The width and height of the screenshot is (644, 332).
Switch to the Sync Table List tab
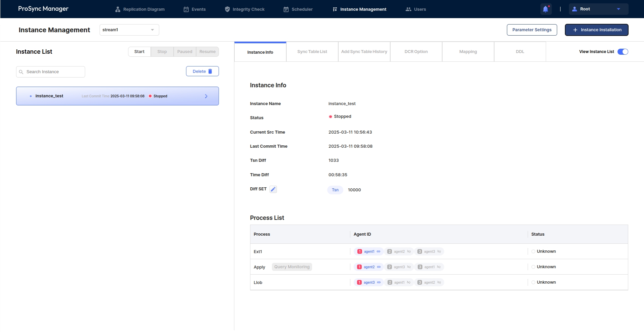(x=312, y=52)
